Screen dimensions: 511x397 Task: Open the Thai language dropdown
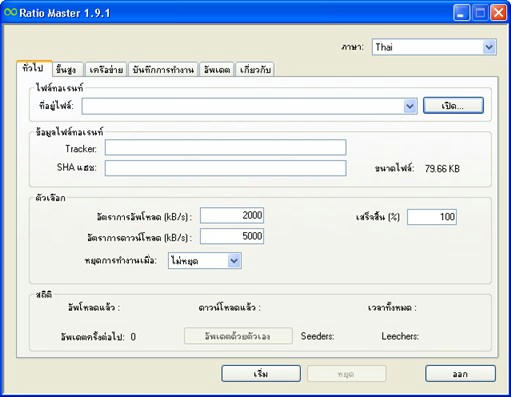(x=434, y=47)
